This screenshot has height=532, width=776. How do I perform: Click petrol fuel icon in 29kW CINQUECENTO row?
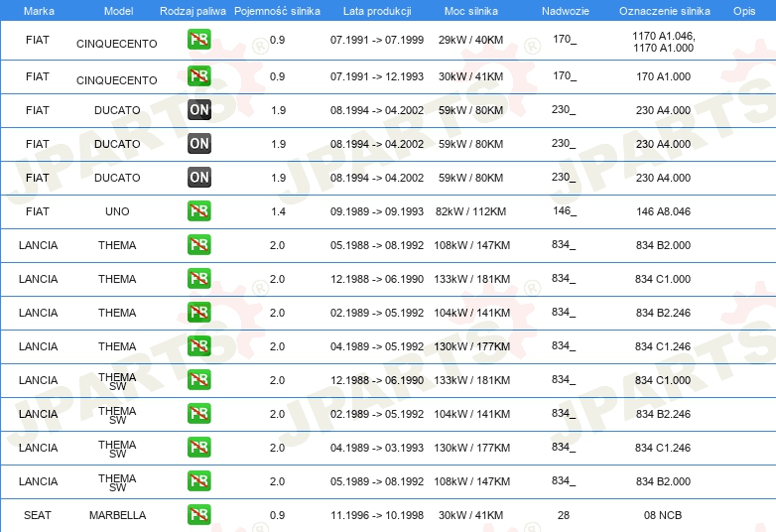pos(198,40)
